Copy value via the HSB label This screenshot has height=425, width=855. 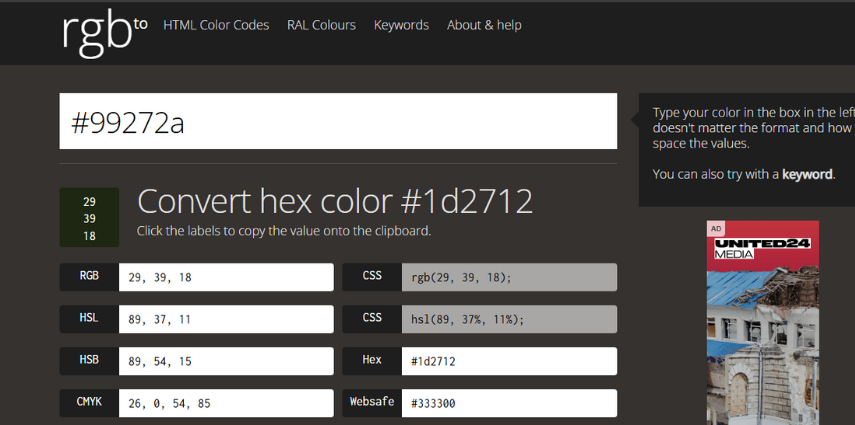coord(89,361)
